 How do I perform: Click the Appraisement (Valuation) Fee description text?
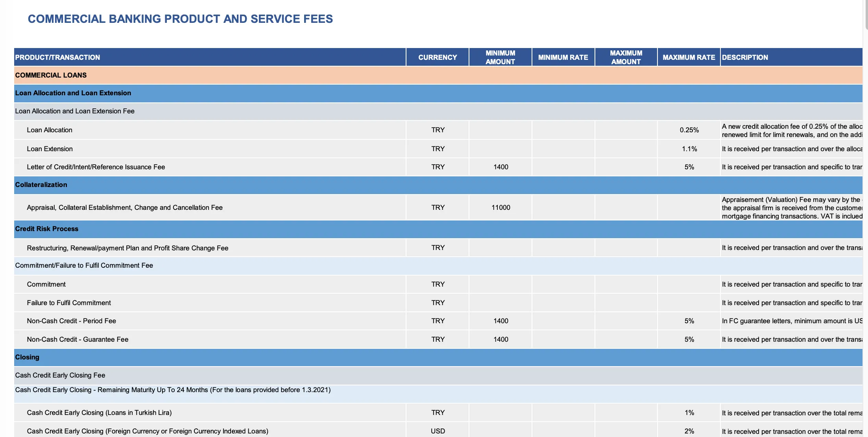[x=792, y=208]
